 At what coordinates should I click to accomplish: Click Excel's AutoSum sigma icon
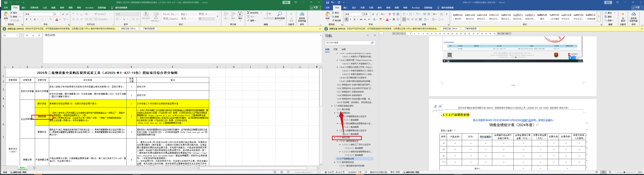point(248,13)
